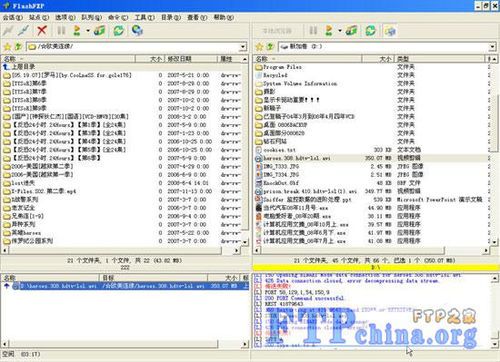The image size is (500, 362).
Task: Open the 工具 menu
Action: point(145,17)
